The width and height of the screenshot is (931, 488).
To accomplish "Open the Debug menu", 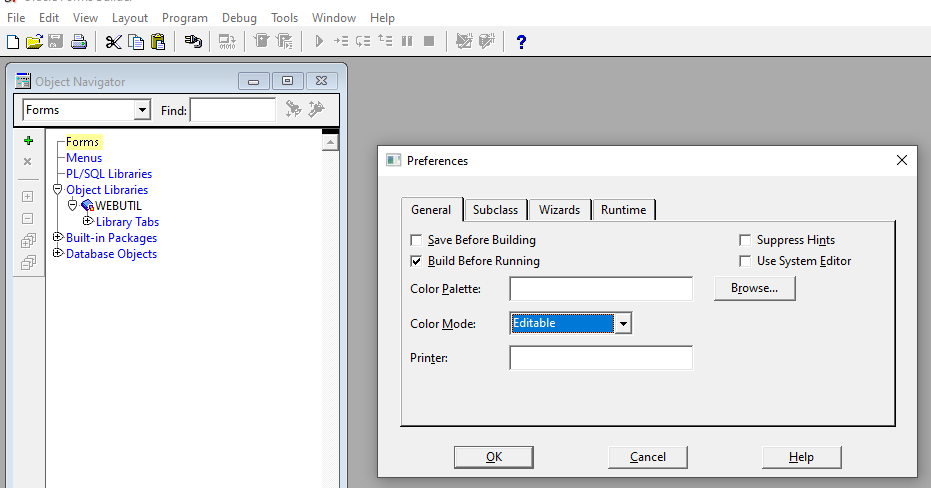I will click(239, 18).
